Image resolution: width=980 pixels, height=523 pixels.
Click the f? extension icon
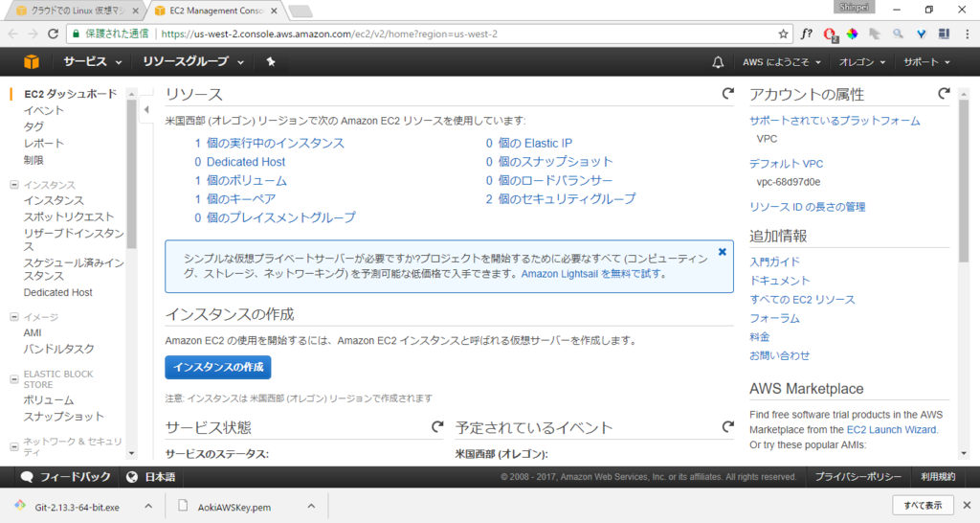click(x=806, y=34)
